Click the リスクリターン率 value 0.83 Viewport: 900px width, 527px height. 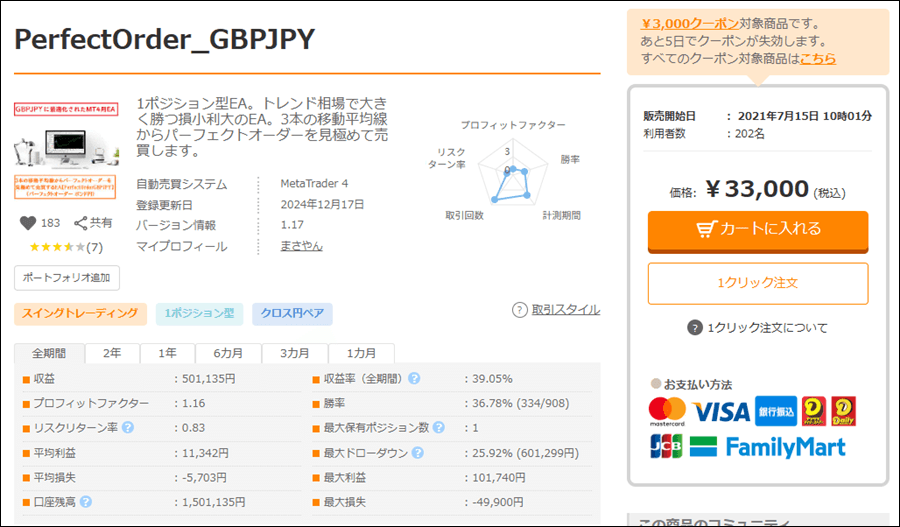[193, 428]
